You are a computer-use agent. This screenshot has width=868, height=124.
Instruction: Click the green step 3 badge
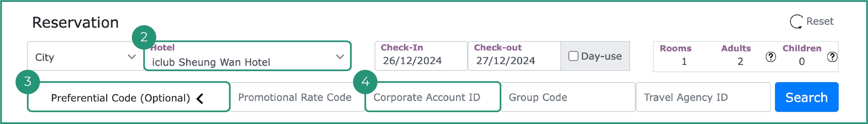28,81
